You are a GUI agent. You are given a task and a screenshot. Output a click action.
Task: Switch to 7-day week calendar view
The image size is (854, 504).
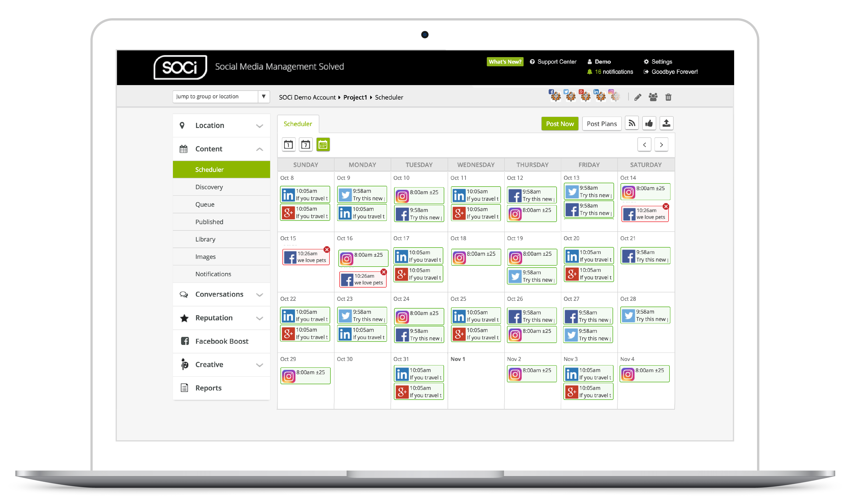[x=306, y=145]
